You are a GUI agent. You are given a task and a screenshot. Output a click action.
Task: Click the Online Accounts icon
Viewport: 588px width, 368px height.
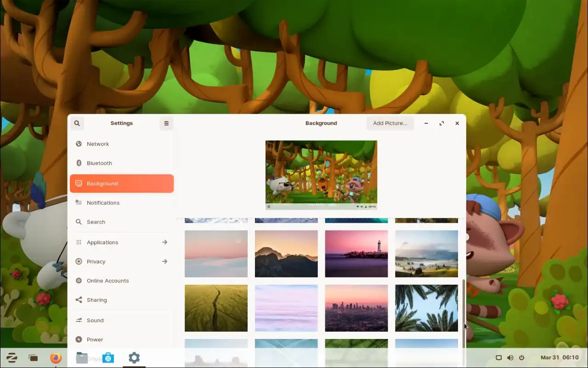coord(79,281)
